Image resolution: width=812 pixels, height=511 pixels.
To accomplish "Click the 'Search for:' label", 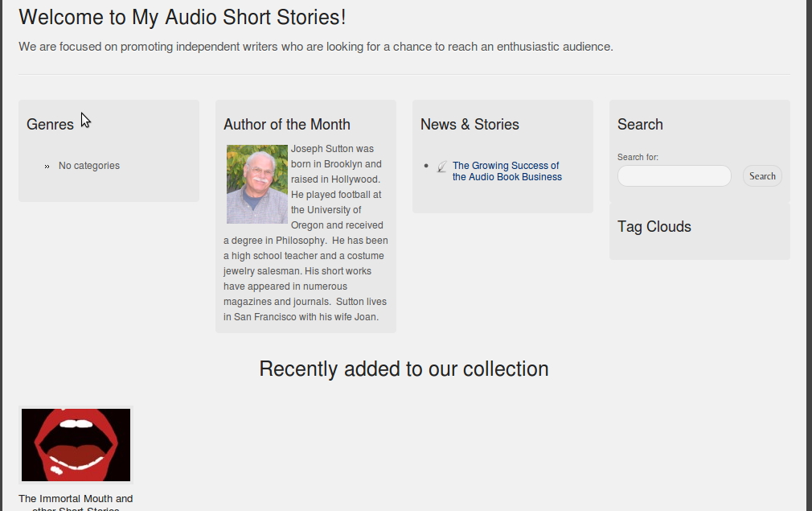I will coord(638,157).
